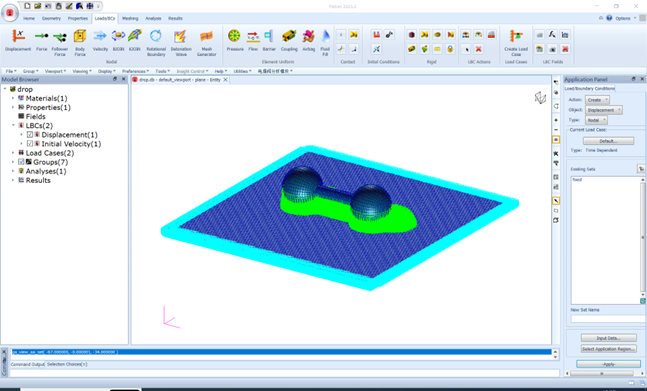Expand the Load Cases(2) node

(x=13, y=153)
